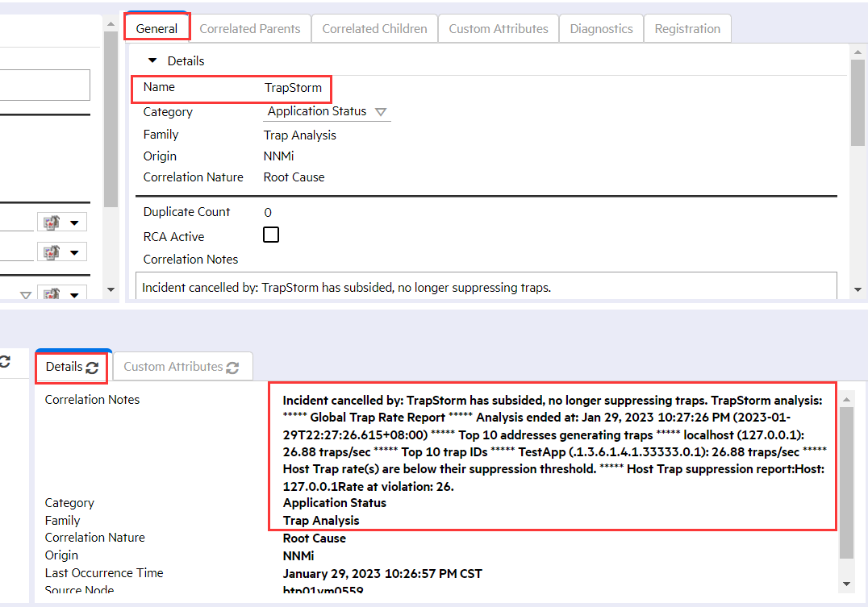Open the upper Custom Attributes tab

point(498,29)
